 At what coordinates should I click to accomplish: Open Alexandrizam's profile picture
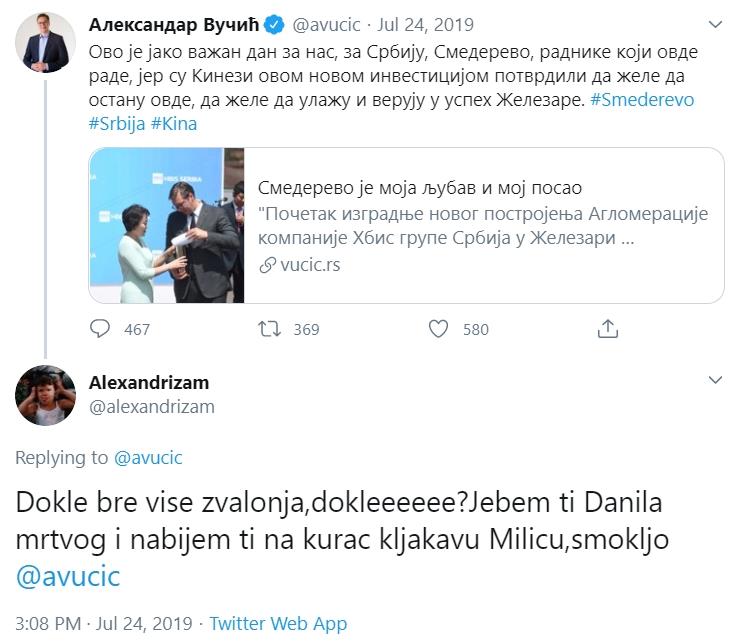click(45, 395)
